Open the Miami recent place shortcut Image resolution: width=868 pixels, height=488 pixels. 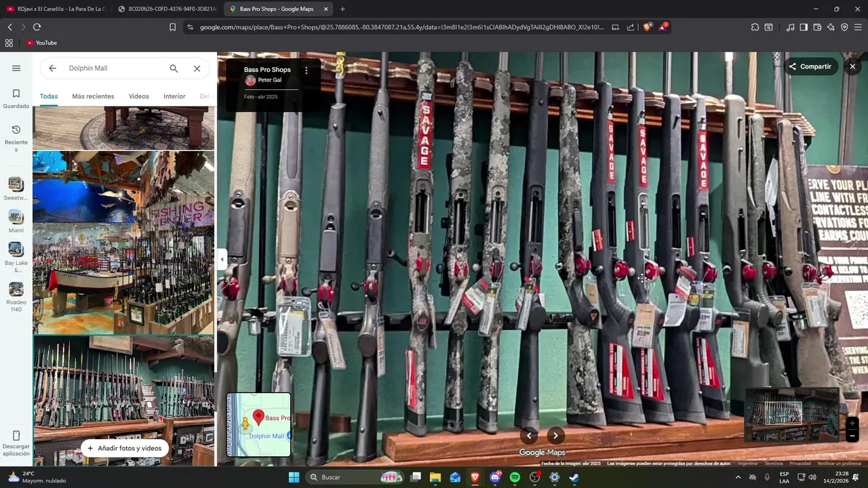(x=16, y=222)
